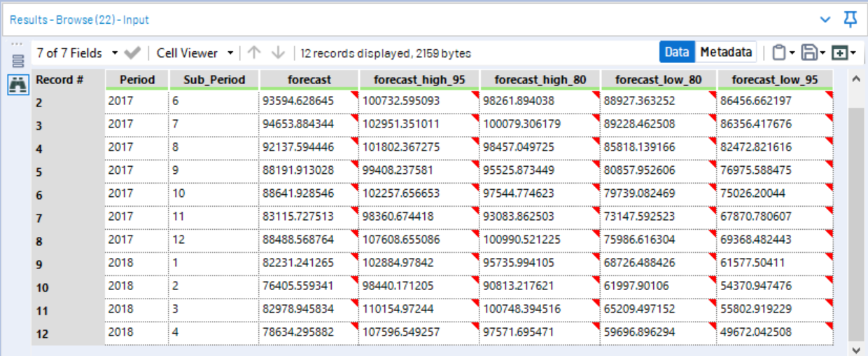This screenshot has height=356, width=868.
Task: Click the new window browse icon
Action: 839,53
